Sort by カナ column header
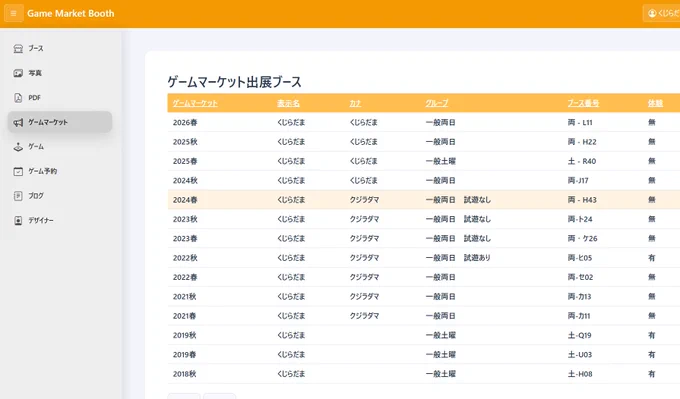Viewport: 680px width, 399px height. coord(355,103)
